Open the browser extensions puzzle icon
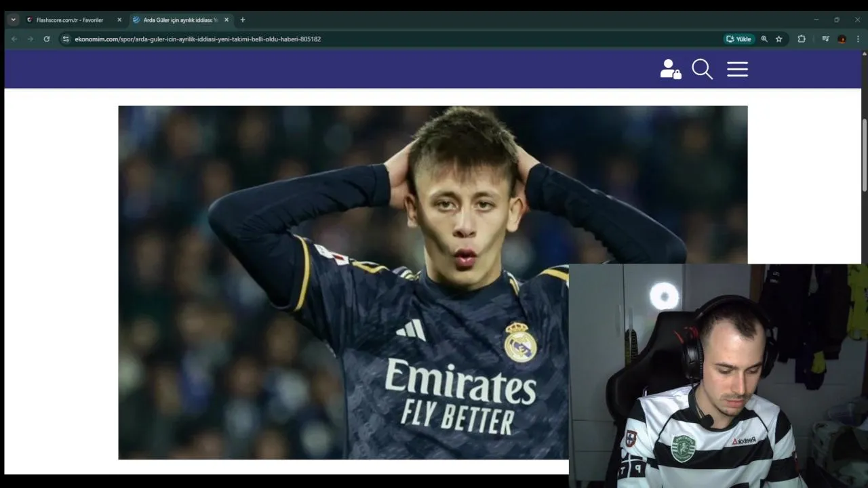 pos(802,39)
